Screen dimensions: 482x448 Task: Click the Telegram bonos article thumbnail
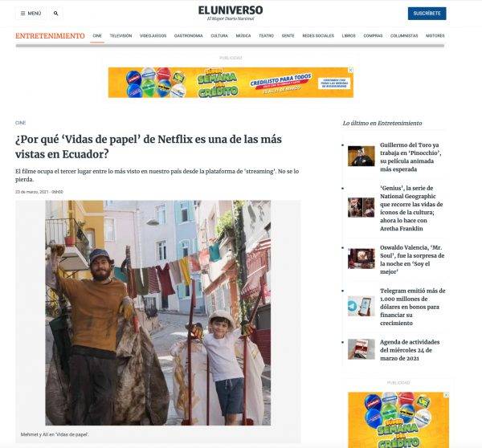tap(361, 306)
